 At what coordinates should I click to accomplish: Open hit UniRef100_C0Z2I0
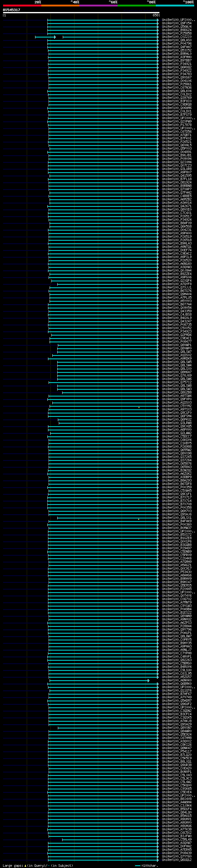(x=176, y=37)
